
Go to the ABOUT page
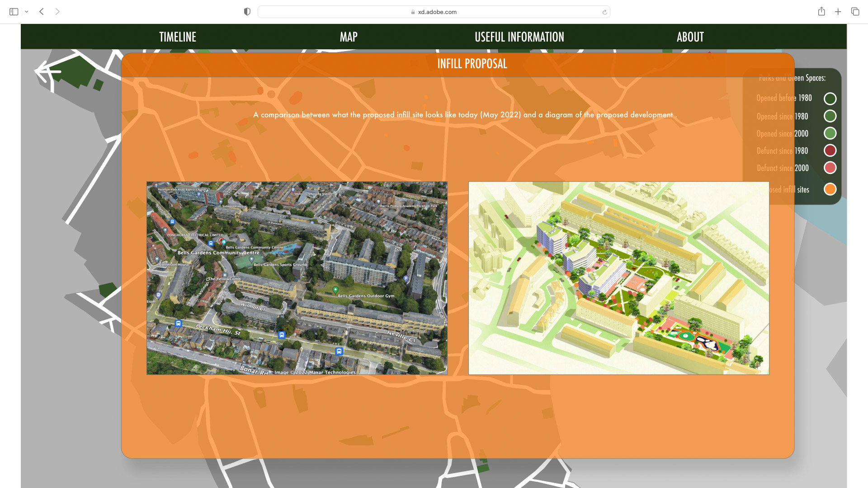[690, 37]
